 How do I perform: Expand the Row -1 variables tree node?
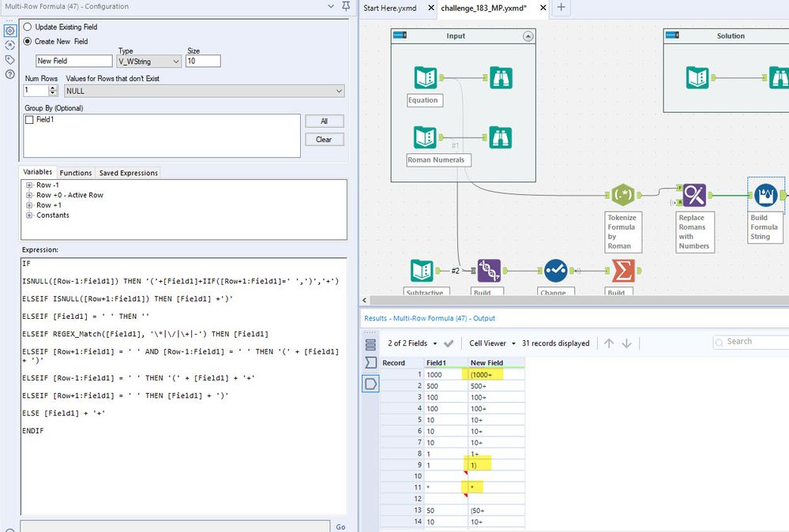(29, 185)
